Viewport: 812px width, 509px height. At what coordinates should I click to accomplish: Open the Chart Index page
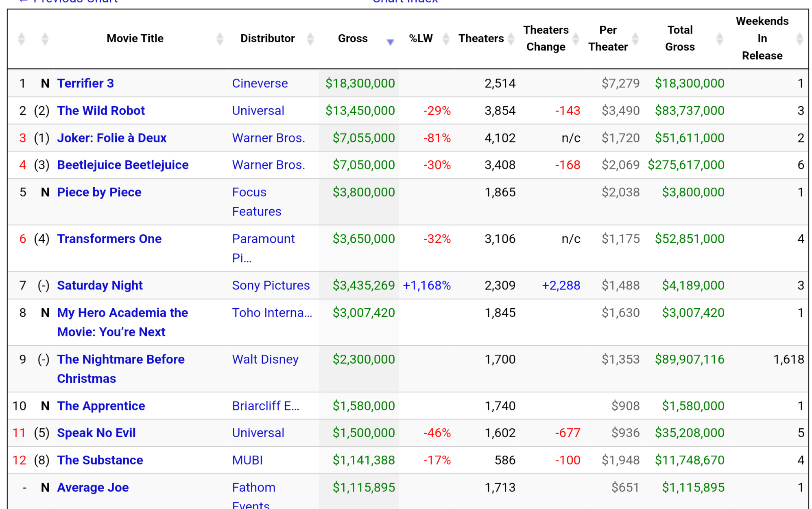click(x=405, y=2)
